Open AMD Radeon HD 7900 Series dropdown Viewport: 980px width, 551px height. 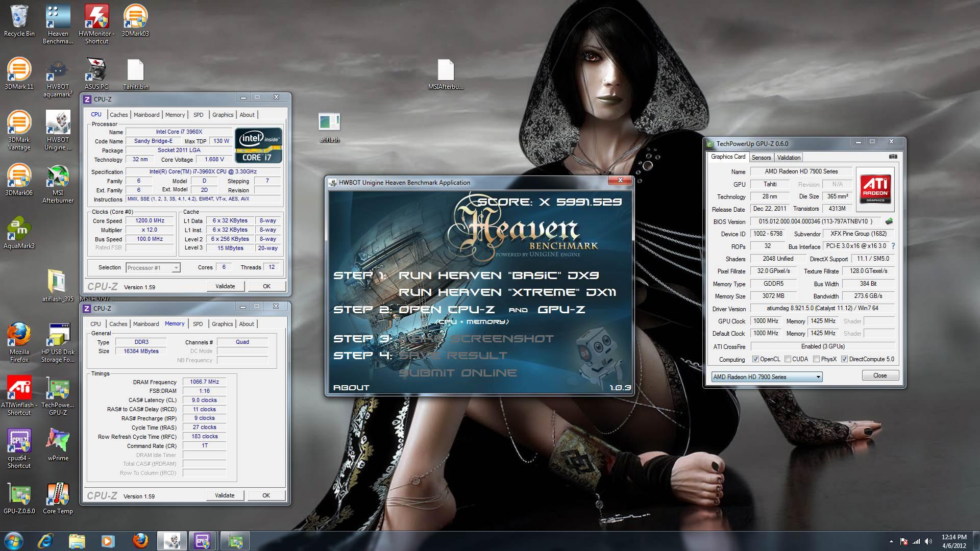(767, 377)
